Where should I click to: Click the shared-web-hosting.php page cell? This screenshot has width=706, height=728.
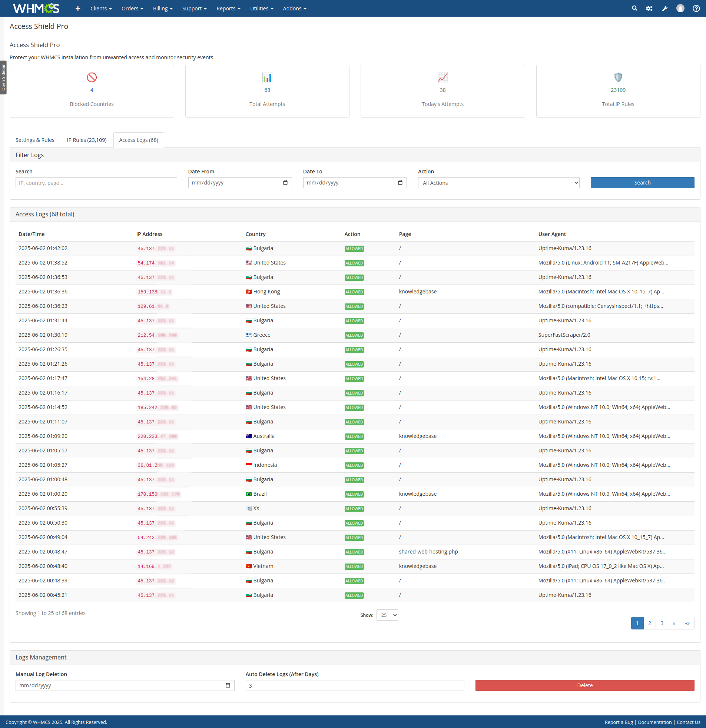click(428, 552)
